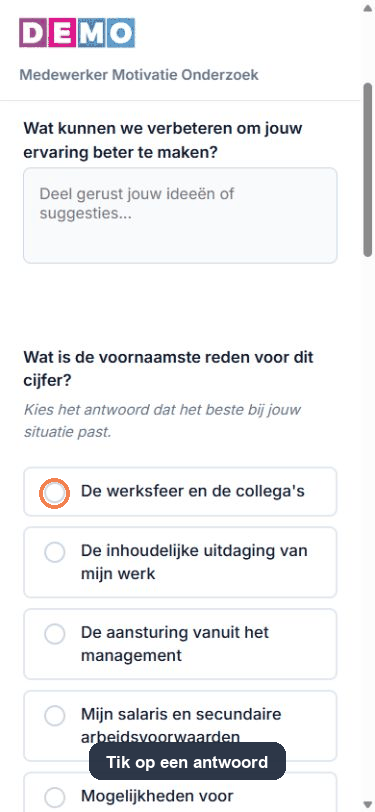
Task: Choose radio circle for aansturing vanuit management
Action: click(54, 634)
